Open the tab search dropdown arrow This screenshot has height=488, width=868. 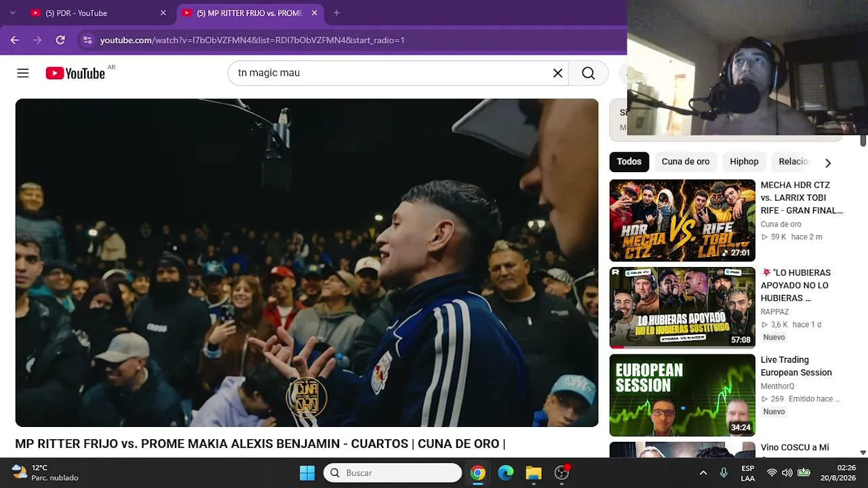(12, 13)
